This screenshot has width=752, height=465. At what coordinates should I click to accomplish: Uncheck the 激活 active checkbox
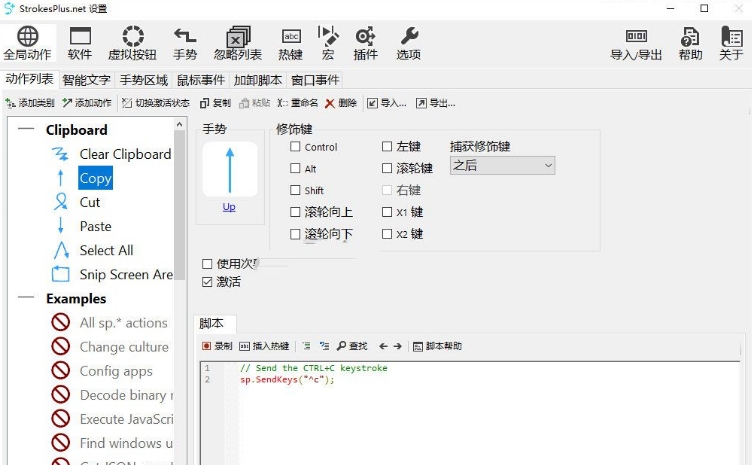207,282
